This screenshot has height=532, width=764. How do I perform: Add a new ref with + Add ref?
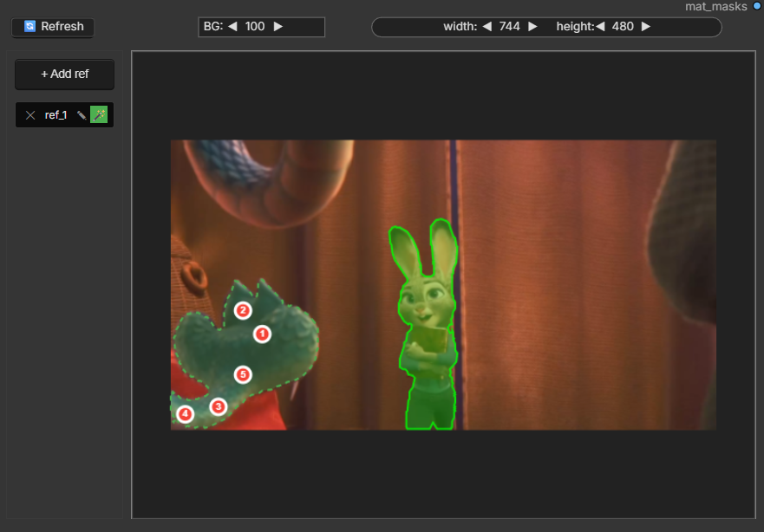point(65,74)
